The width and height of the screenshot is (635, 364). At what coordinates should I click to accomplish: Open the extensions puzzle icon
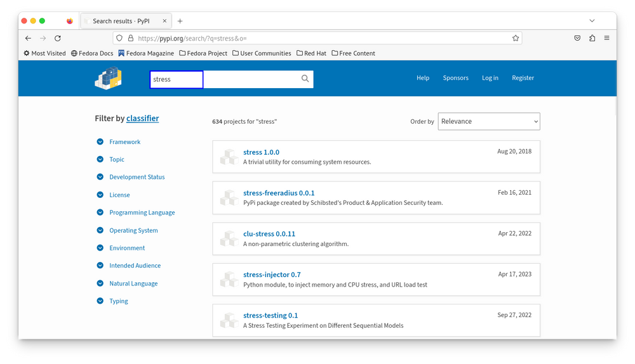click(x=592, y=38)
